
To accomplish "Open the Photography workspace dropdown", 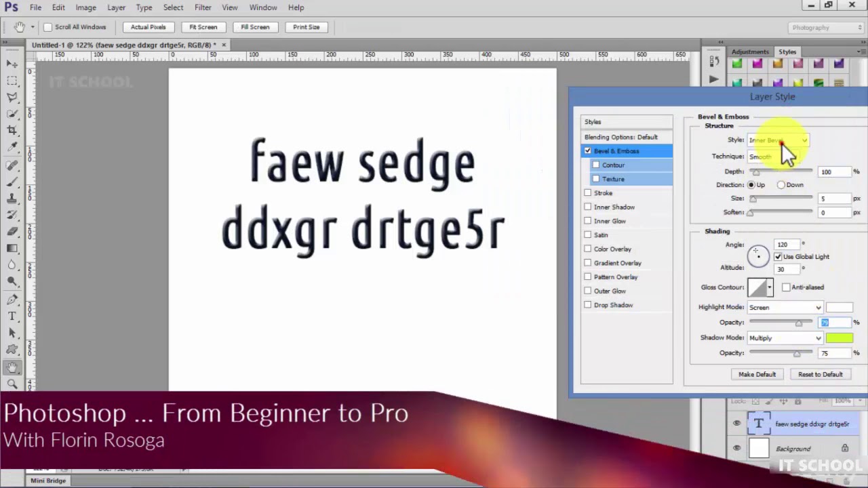I will [826, 28].
